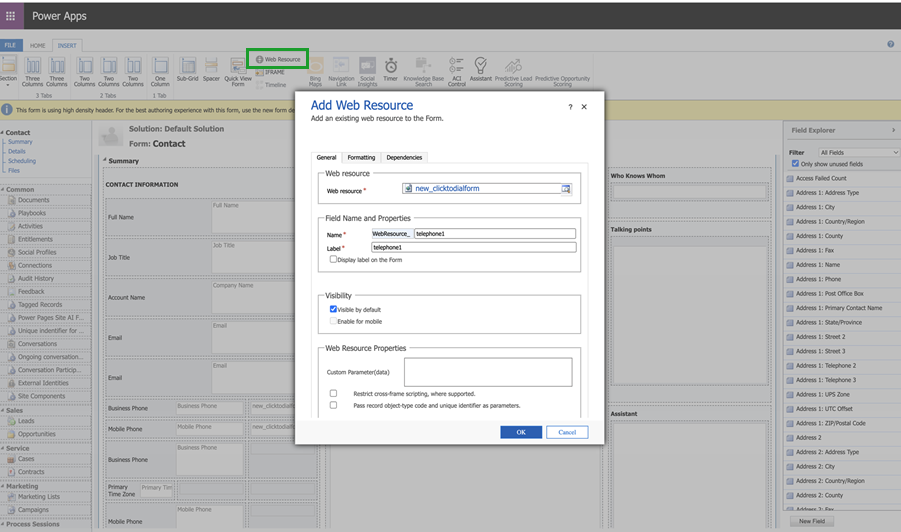Insert a Timer control
Image resolution: width=901 pixels, height=532 pixels.
(391, 69)
